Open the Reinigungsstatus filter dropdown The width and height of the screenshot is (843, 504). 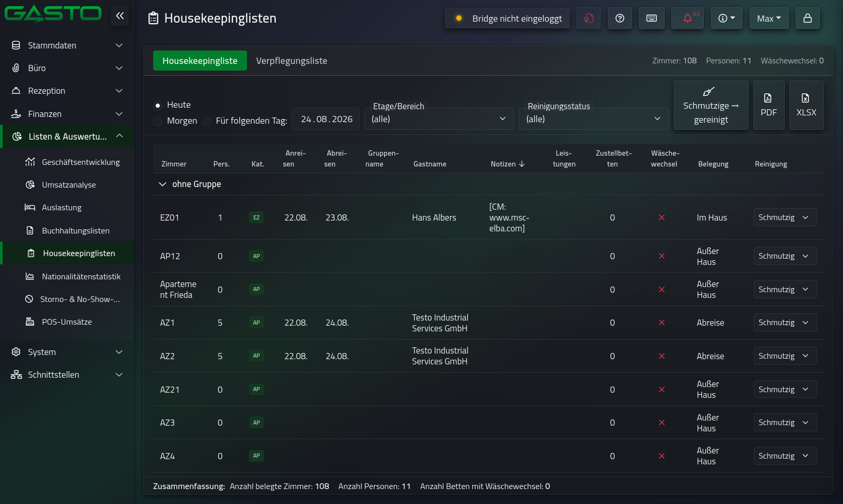point(593,119)
